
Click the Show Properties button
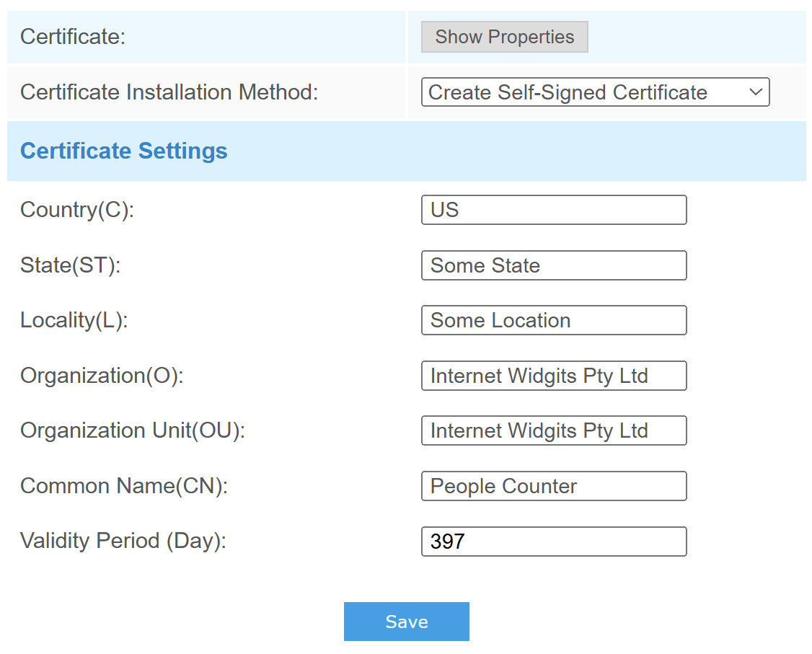[504, 37]
